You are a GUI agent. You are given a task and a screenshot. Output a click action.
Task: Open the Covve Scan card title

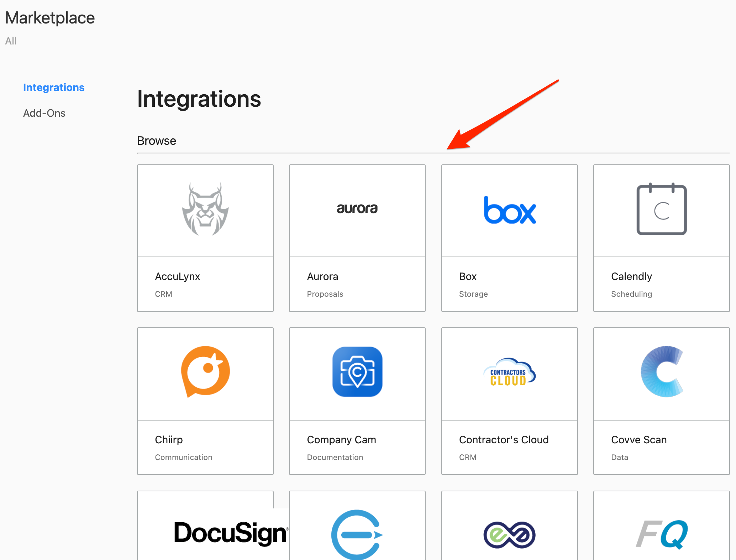coord(639,440)
